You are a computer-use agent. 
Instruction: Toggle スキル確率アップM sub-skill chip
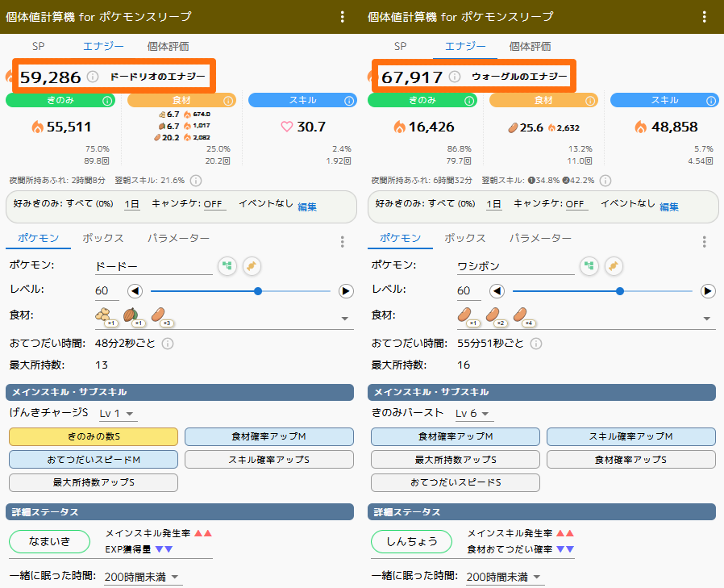click(630, 436)
